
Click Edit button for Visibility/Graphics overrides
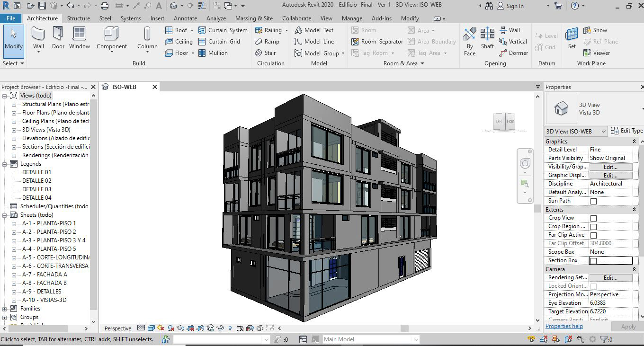coord(610,167)
